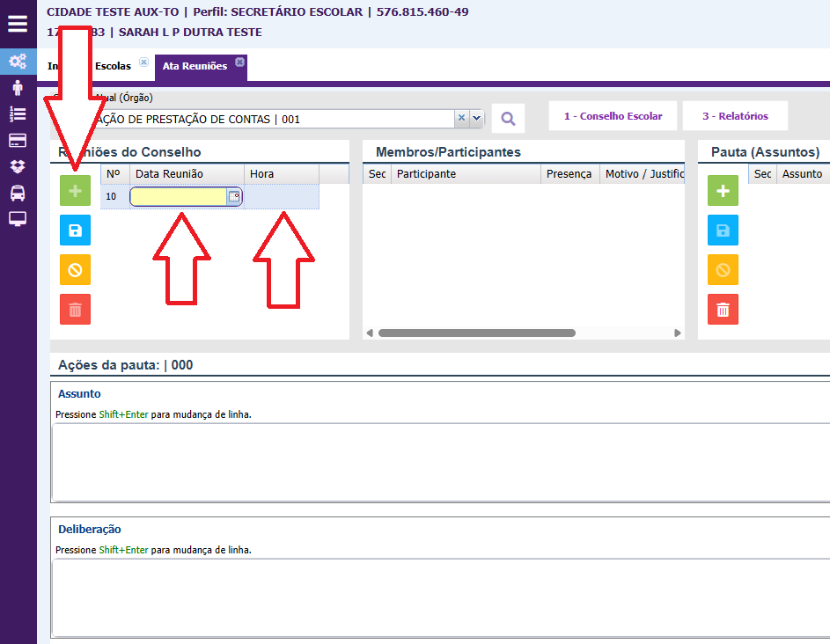Screen dimensions: 830x644
Task: Add a new Pauta item
Action: (x=723, y=191)
